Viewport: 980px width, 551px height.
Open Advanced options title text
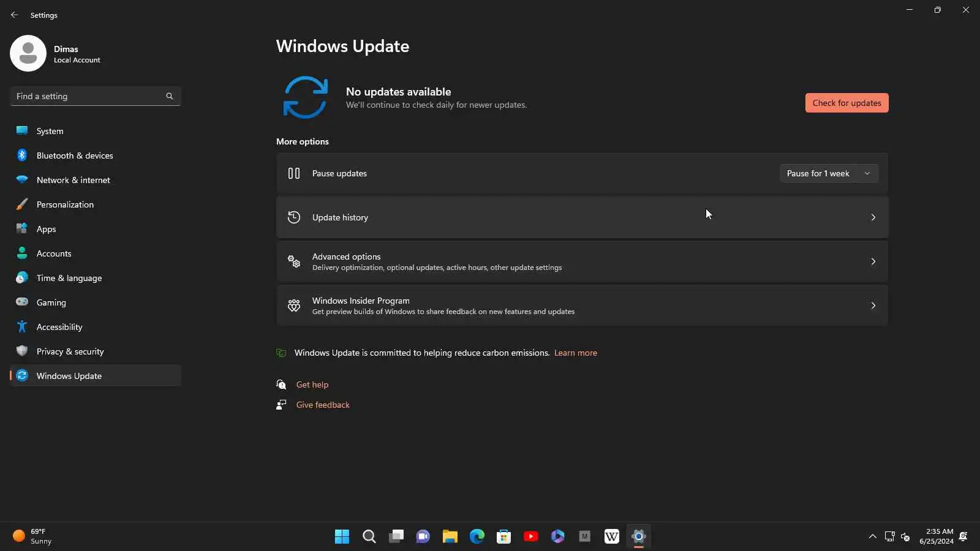[x=346, y=257]
